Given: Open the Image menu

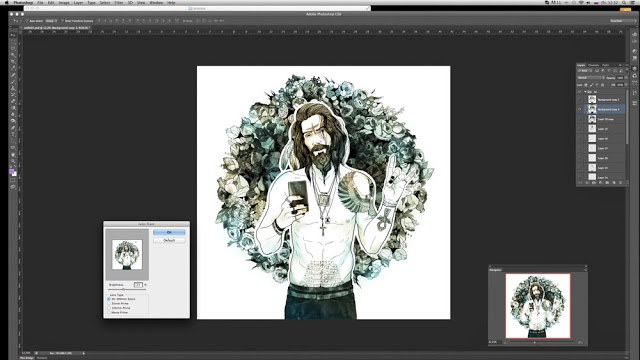Looking at the screenshot, I should point(64,2).
